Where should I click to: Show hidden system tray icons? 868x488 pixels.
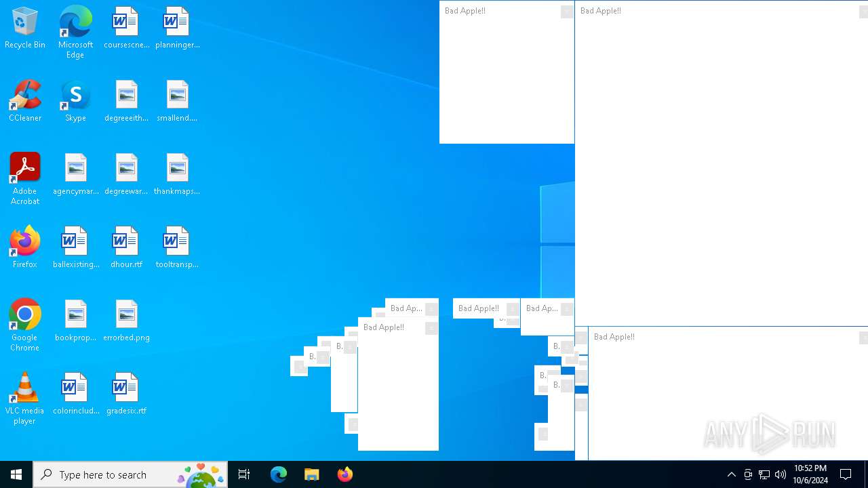click(x=732, y=474)
